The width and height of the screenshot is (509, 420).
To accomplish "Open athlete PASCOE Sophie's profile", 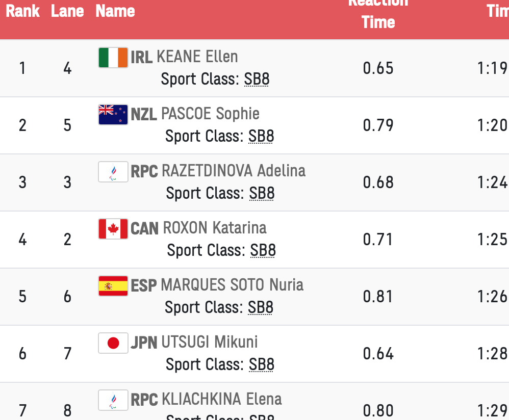I will coord(210,114).
